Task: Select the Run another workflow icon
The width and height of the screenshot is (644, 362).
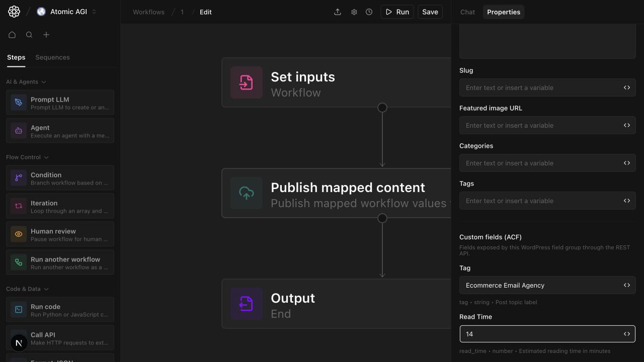Action: (x=19, y=262)
